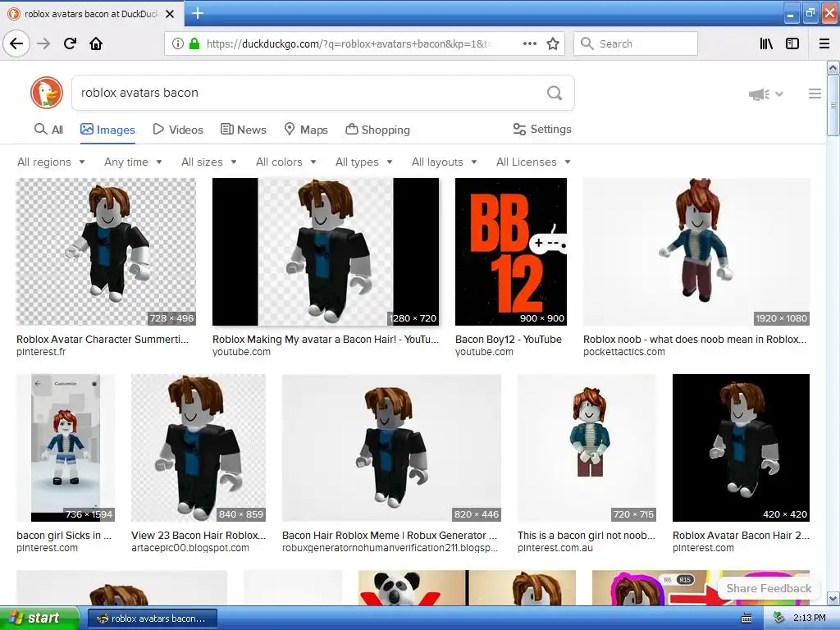The image size is (840, 630).
Task: Click the tray icon beside the clock
Action: pyautogui.click(x=778, y=619)
